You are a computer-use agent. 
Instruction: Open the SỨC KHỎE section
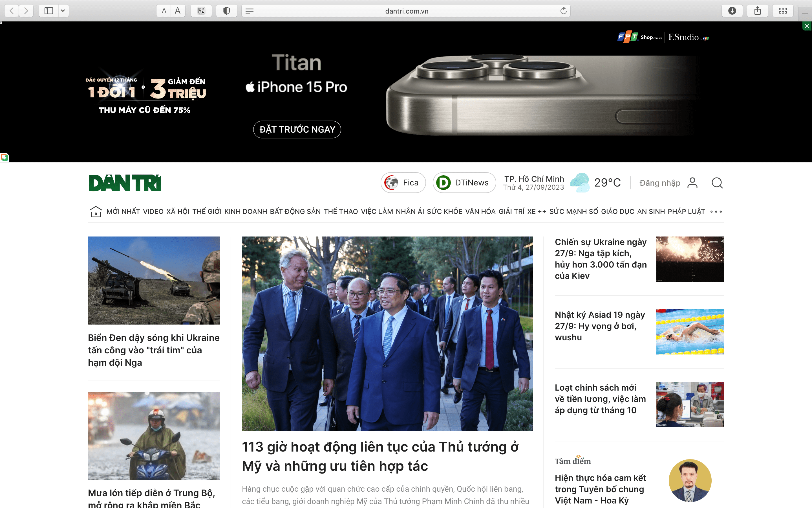pos(445,212)
